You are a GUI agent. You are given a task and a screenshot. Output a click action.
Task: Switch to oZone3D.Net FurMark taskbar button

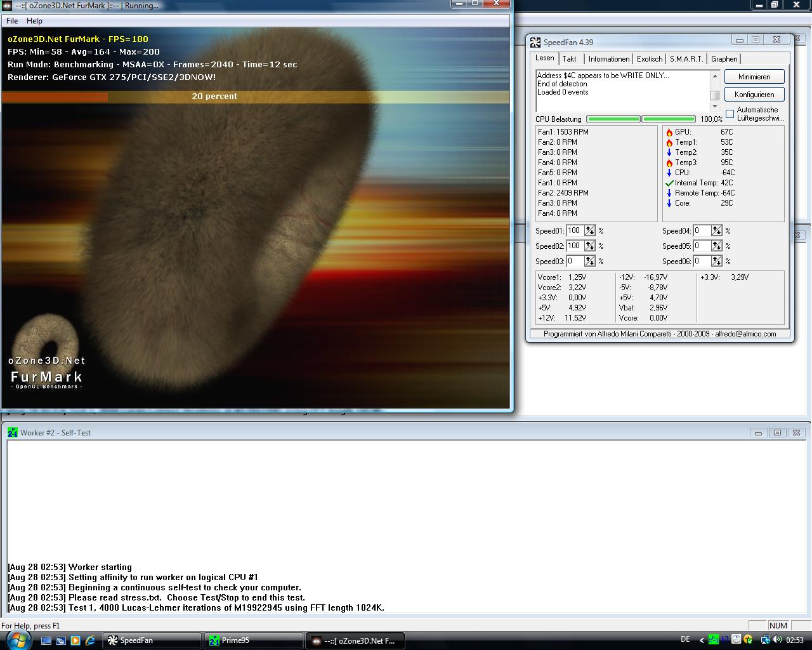coord(355,640)
